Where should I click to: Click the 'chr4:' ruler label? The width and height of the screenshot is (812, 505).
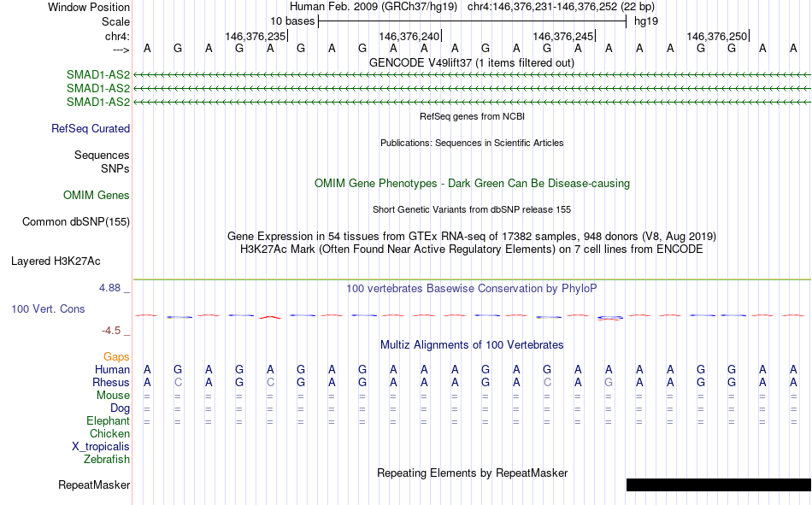pyautogui.click(x=117, y=36)
